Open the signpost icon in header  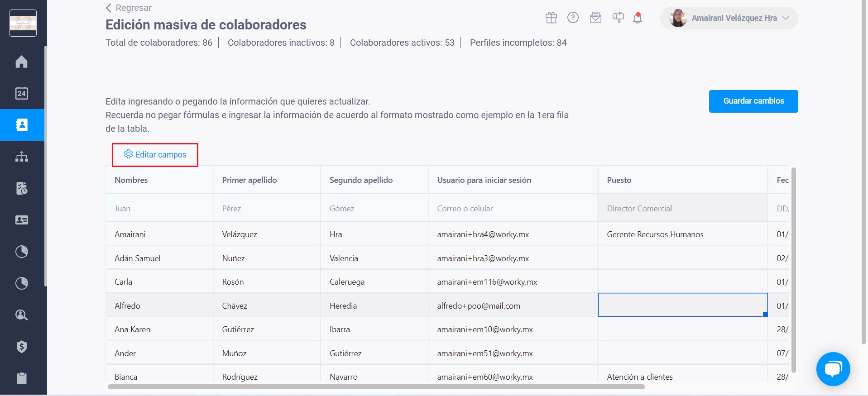[618, 18]
